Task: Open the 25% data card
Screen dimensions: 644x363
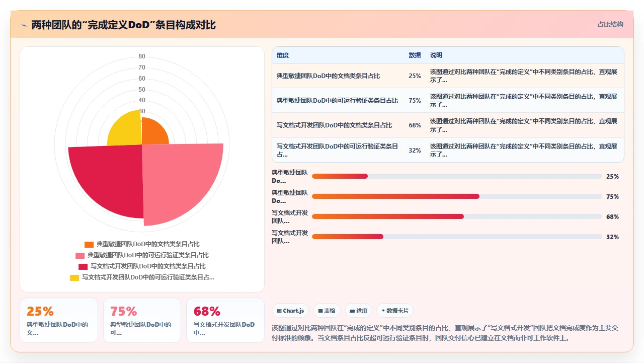Action: [59, 320]
